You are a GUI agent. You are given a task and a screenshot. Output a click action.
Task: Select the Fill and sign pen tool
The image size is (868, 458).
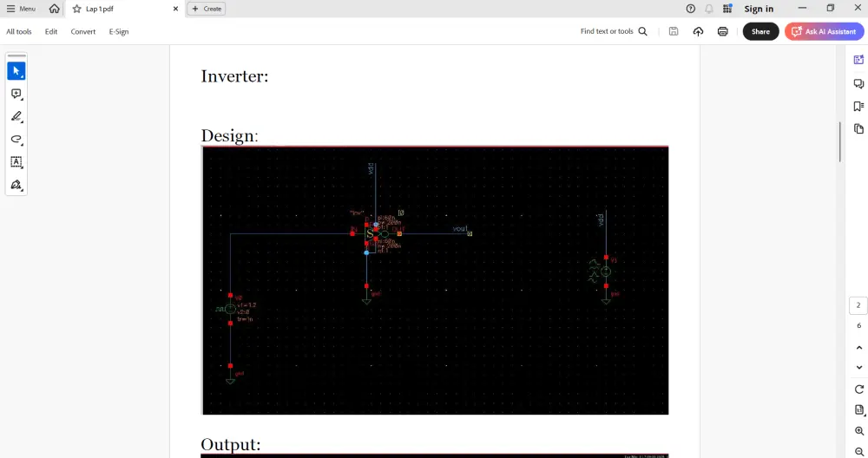16,184
